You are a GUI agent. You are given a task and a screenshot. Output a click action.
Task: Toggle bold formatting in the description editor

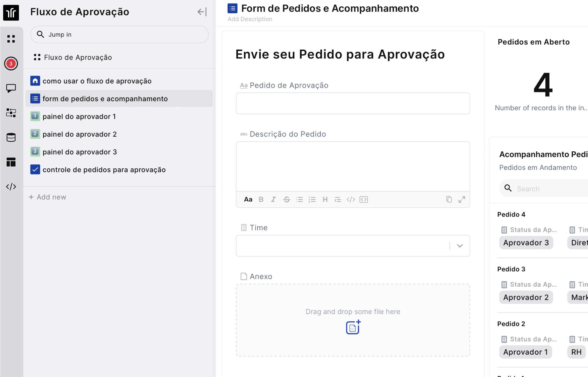click(x=261, y=200)
